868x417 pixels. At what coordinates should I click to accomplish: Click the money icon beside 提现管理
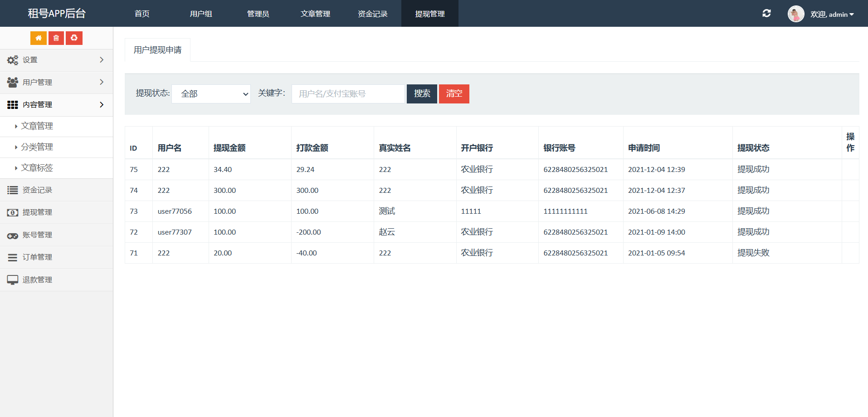[x=13, y=212]
